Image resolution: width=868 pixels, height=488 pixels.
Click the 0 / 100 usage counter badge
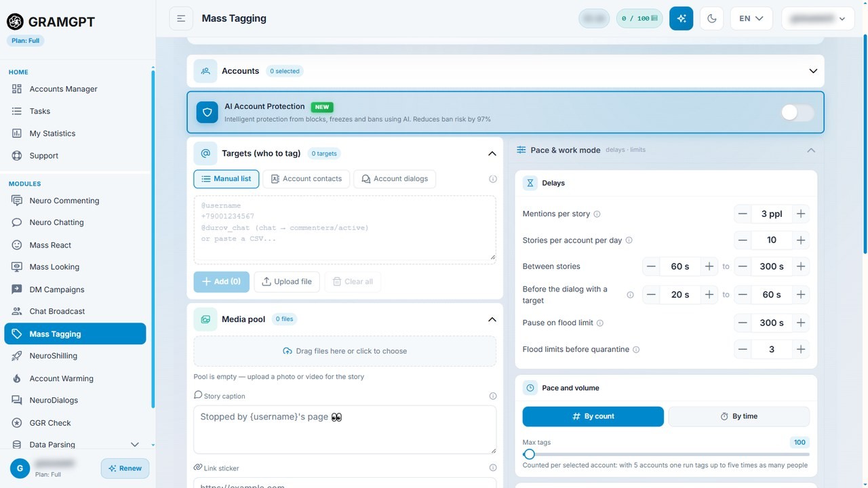coord(639,18)
